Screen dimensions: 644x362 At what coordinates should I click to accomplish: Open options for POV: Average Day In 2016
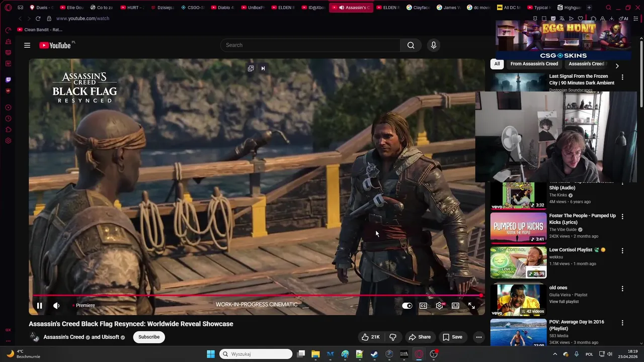coord(622,323)
